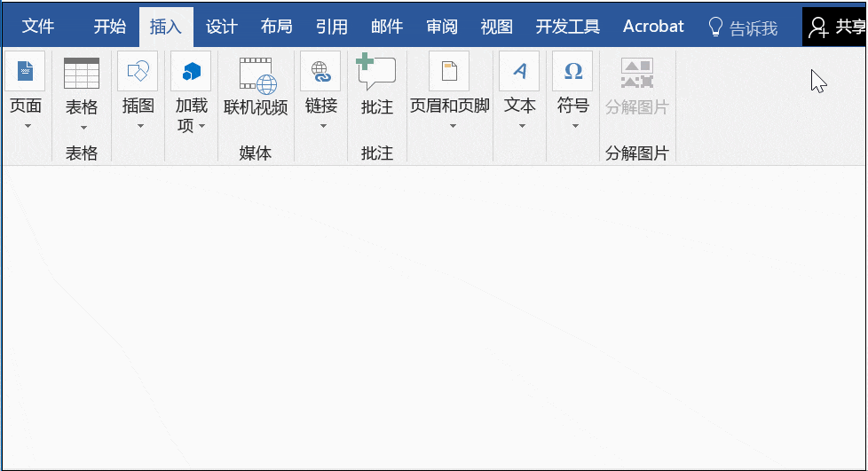The width and height of the screenshot is (868, 471).
Task: Click the 加载项 add-ins cube icon
Action: pos(191,71)
